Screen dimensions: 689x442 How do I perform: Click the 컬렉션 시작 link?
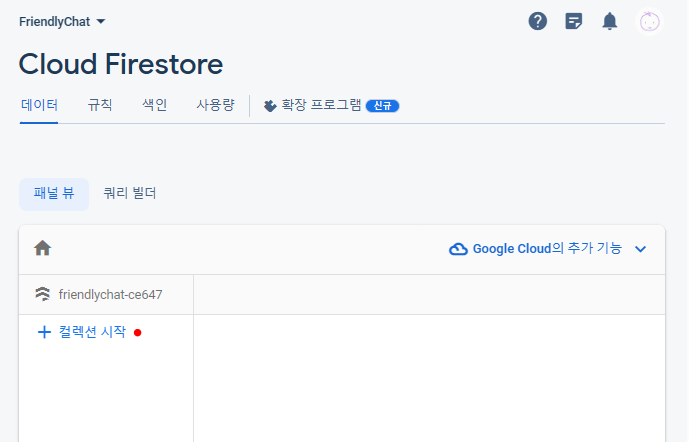click(92, 332)
